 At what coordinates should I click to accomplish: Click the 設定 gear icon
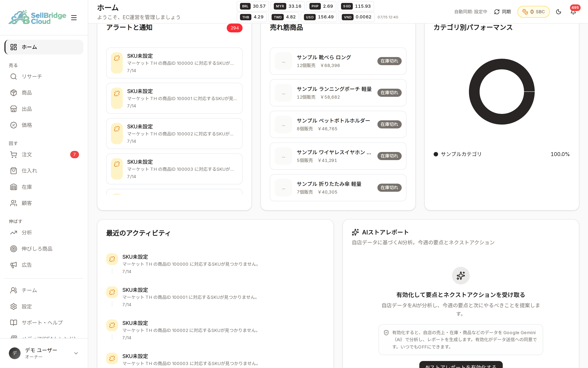point(14,306)
